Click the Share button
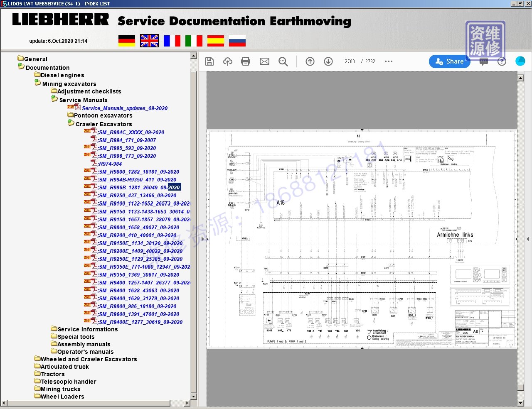532x409 pixels. coord(450,61)
